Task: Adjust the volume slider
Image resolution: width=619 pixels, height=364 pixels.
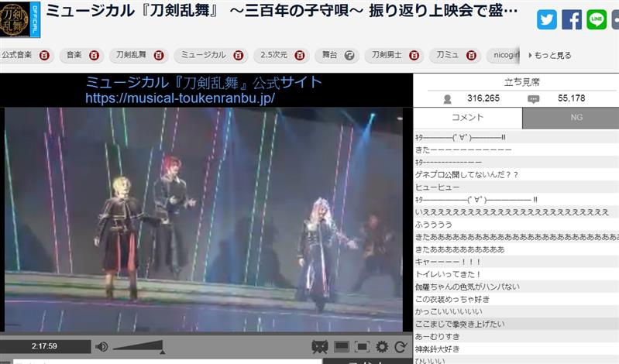Action: click(139, 347)
